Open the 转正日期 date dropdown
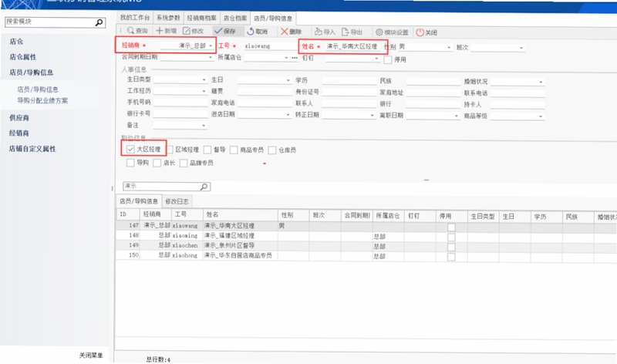Image resolution: width=617 pixels, height=364 pixels. point(373,116)
